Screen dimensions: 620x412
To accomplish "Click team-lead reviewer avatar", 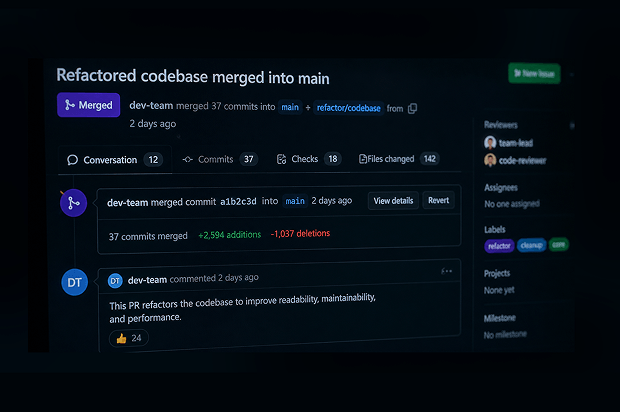I will pos(490,142).
